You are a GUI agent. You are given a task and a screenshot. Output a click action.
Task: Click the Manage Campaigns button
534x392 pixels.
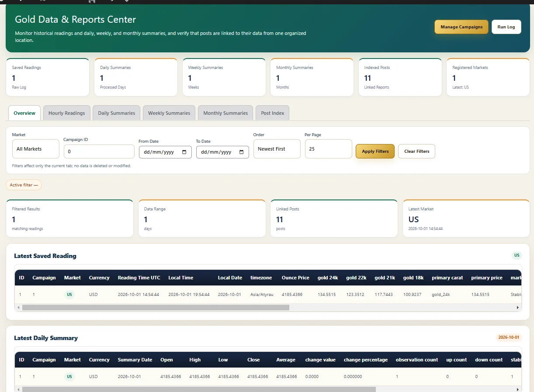coord(461,27)
